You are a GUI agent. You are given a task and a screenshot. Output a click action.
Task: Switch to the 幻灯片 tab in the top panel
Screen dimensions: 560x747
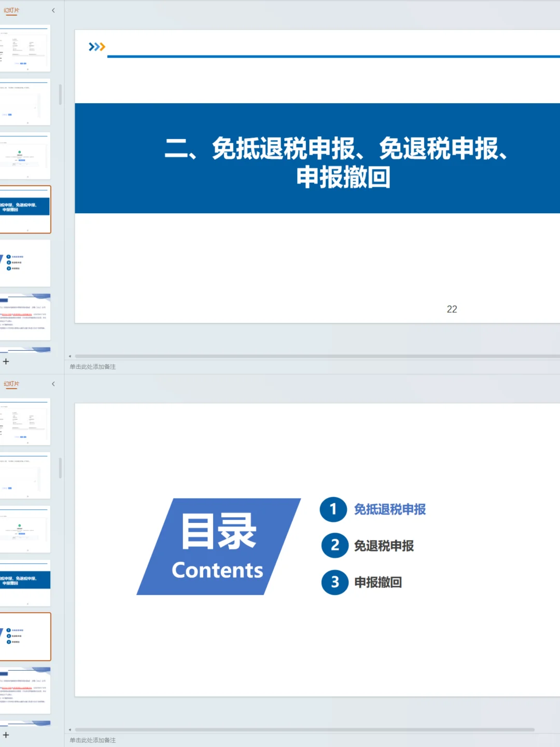[11, 10]
